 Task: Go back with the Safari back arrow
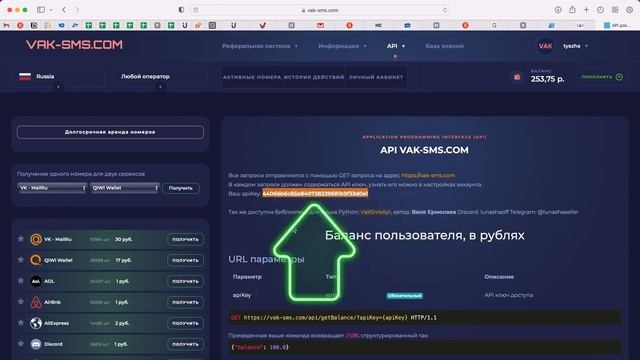[64, 10]
